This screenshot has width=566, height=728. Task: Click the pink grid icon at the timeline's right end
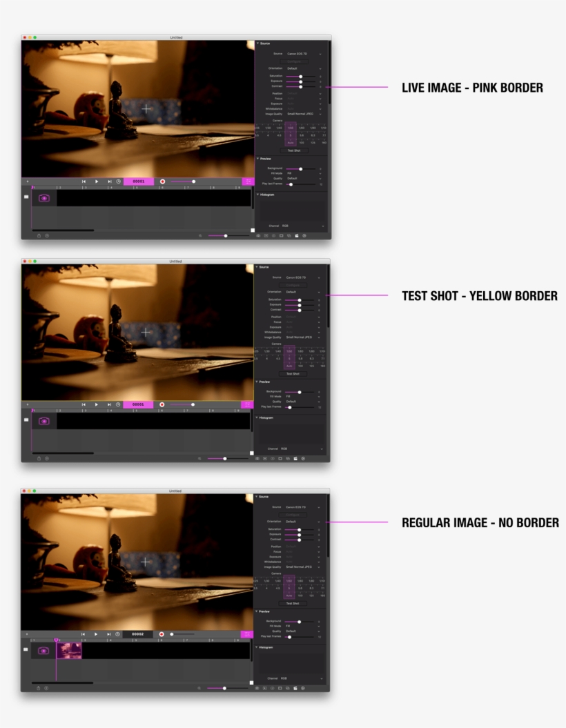click(x=248, y=180)
